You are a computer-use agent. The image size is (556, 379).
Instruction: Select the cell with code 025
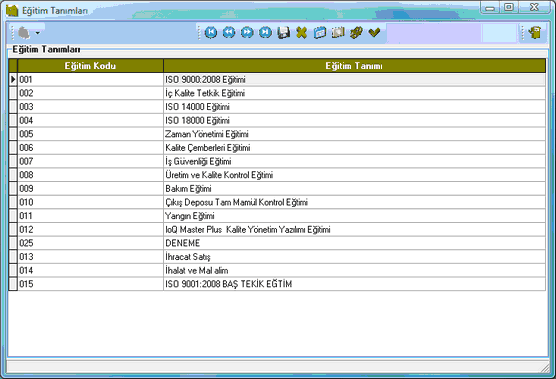(90, 243)
